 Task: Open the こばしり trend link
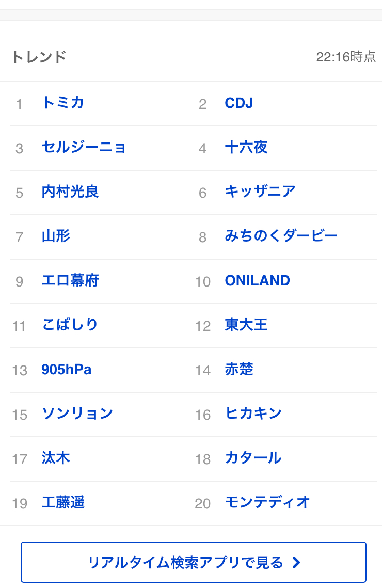[x=70, y=325]
